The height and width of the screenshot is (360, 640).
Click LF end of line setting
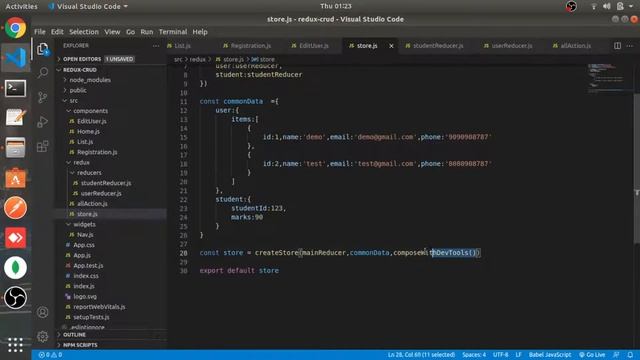[x=518, y=355]
